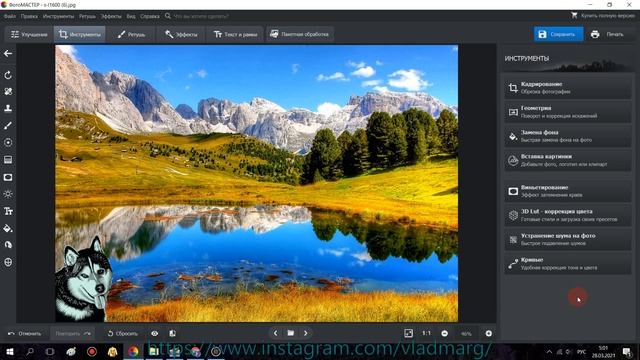
Task: Go to the next photo arrow
Action: tap(306, 333)
